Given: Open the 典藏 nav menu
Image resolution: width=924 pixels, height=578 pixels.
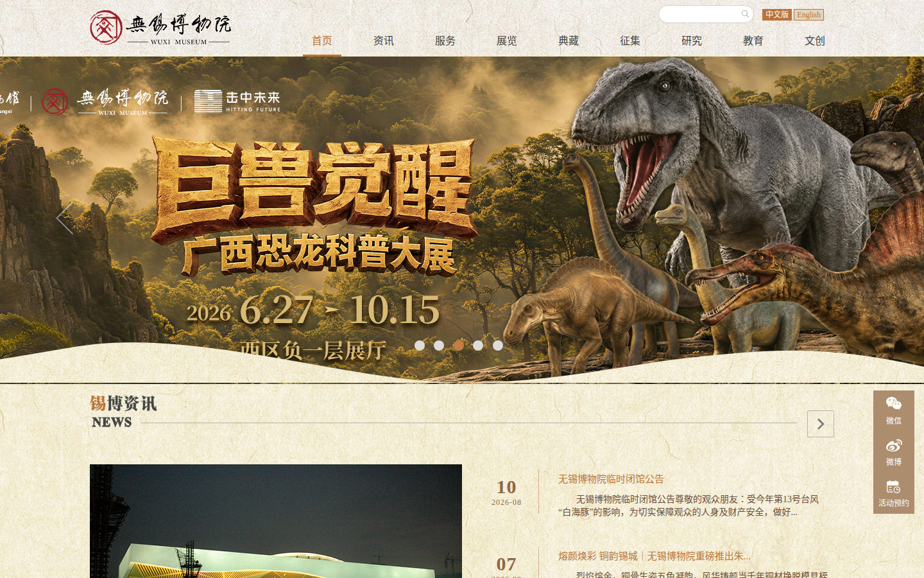Looking at the screenshot, I should (569, 40).
